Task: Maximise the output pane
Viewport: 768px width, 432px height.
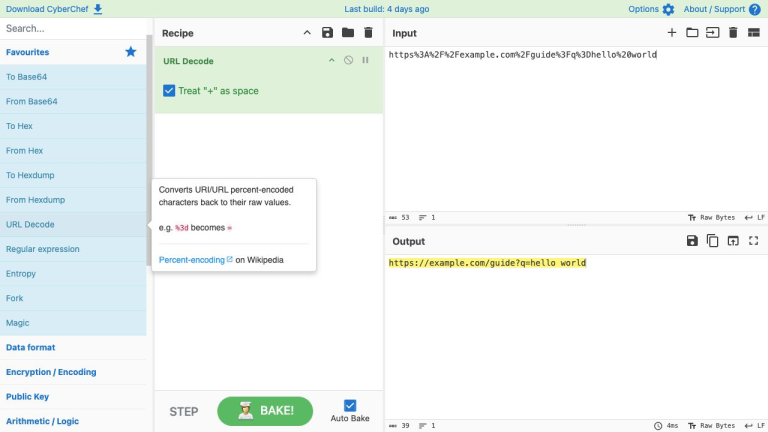Action: coord(754,240)
